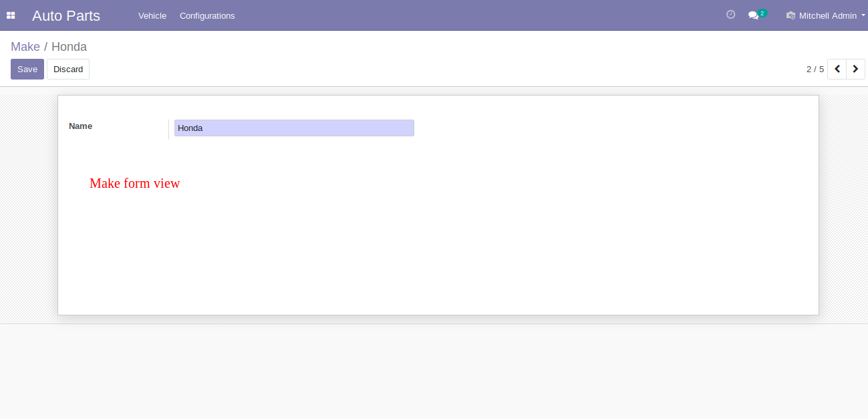Open the Vehicle menu
Image resolution: width=868 pixels, height=419 pixels.
coord(152,15)
